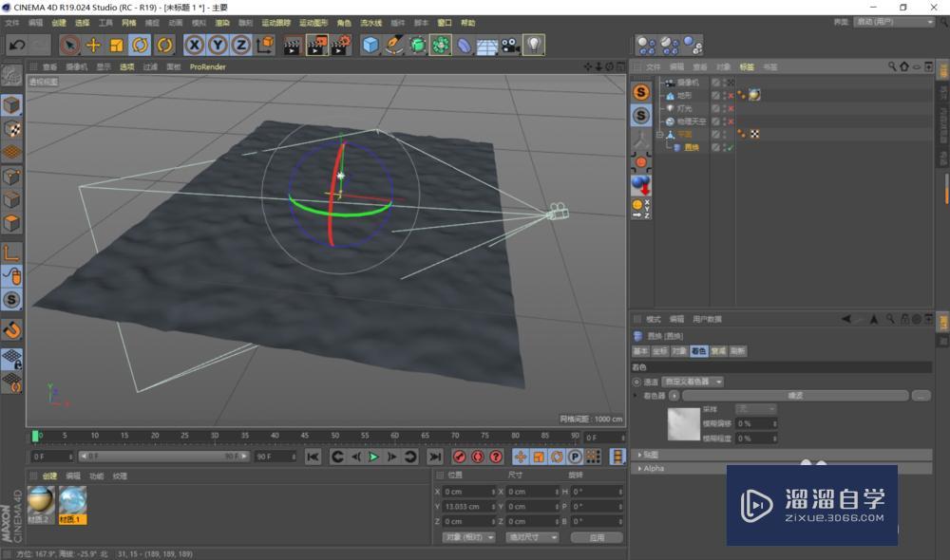Toggle the X axis lock
The width and height of the screenshot is (950, 560).
point(194,45)
